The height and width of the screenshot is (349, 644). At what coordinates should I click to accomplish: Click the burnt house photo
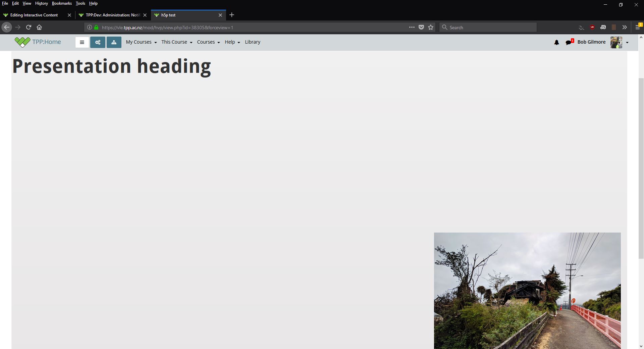[527, 291]
